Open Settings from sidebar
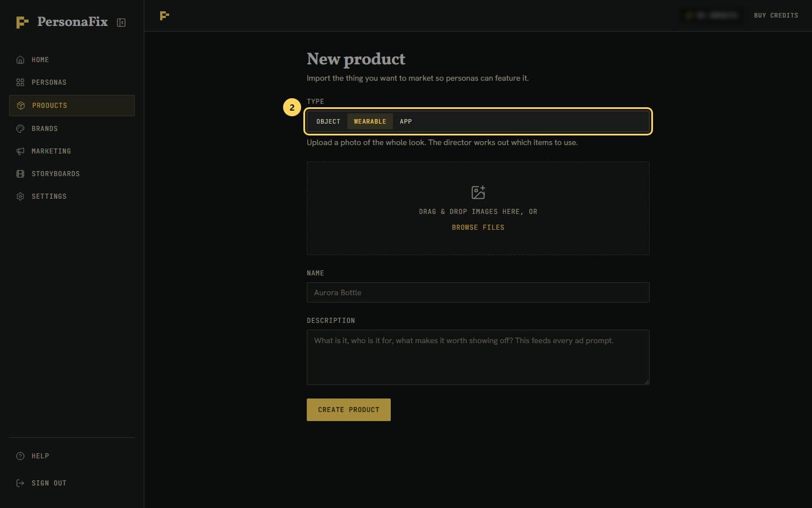 (72, 196)
